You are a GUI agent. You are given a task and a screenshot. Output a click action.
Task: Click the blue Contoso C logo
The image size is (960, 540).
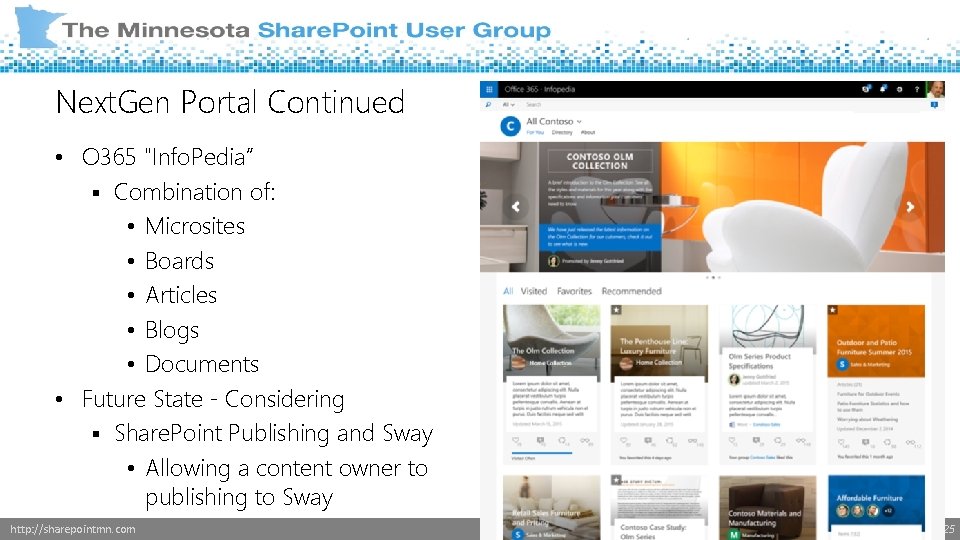pos(510,126)
